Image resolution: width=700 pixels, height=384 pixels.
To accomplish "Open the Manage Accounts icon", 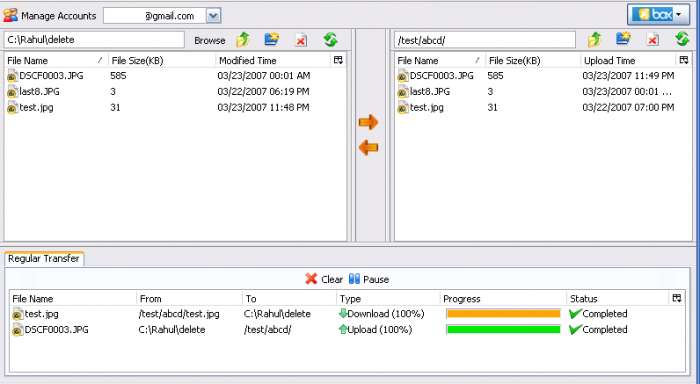I will [10, 16].
